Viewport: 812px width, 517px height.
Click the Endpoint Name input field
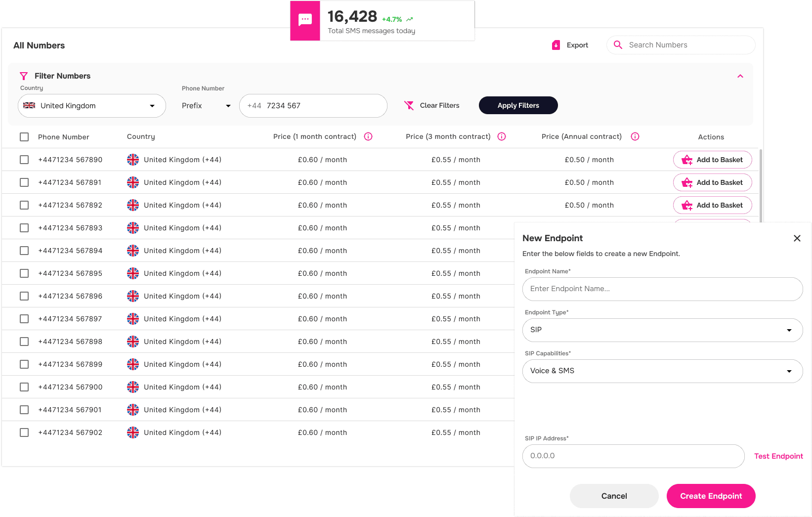pos(662,289)
